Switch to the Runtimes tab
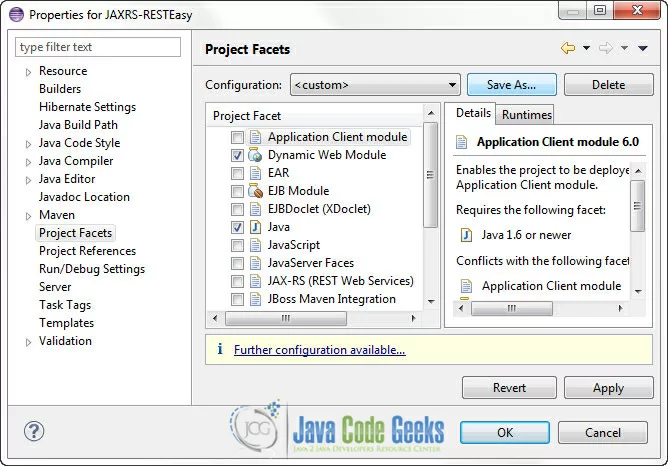Image resolution: width=668 pixels, height=466 pixels. coord(527,114)
